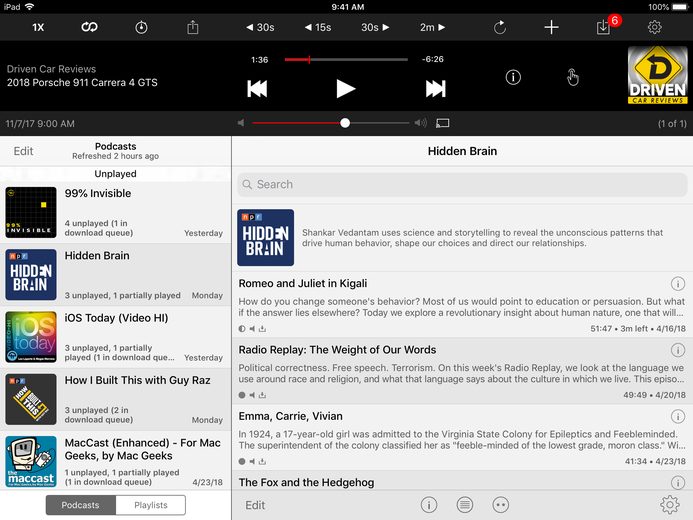
Task: Refresh podcasts with the circular arrow icon
Action: (x=500, y=27)
